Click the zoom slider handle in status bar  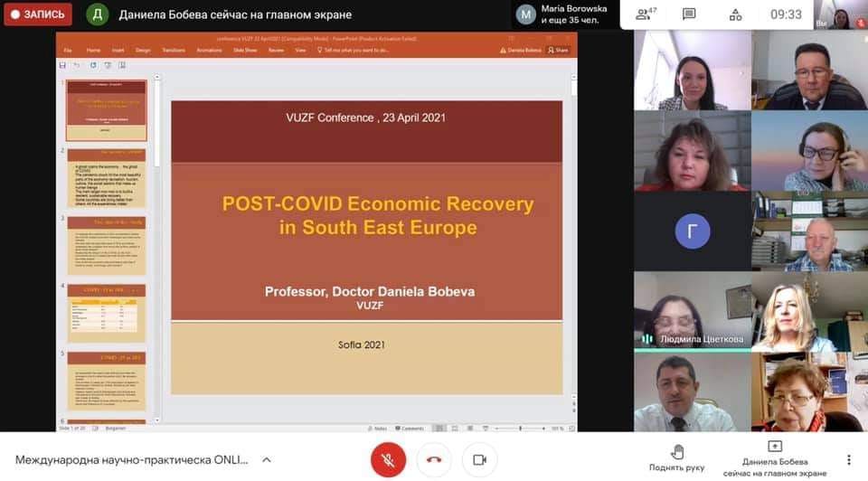tap(521, 429)
